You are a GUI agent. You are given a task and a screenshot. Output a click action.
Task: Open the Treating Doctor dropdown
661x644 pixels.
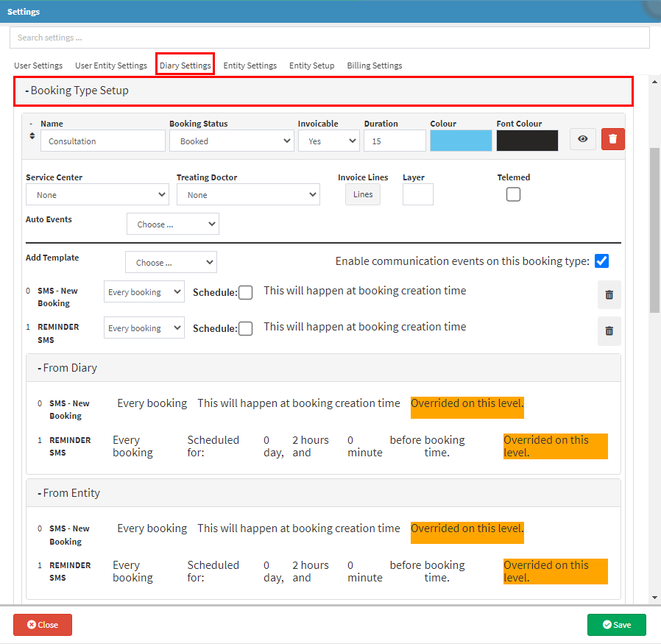click(248, 195)
